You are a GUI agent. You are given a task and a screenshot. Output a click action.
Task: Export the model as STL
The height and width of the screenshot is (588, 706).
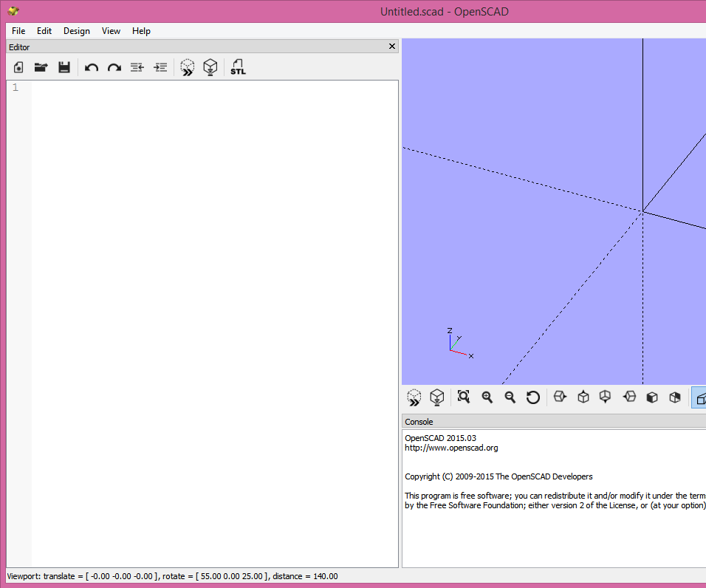coord(238,67)
